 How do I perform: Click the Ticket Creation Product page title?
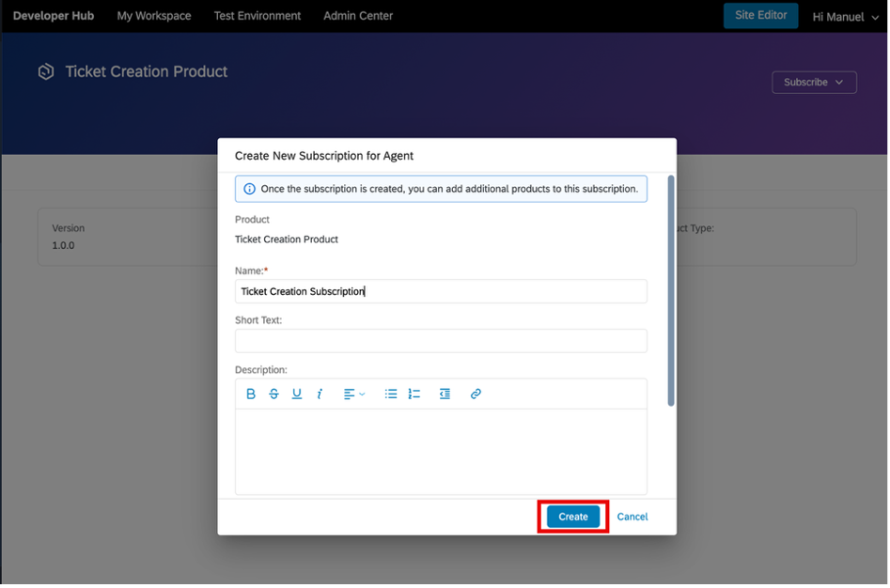pyautogui.click(x=147, y=71)
